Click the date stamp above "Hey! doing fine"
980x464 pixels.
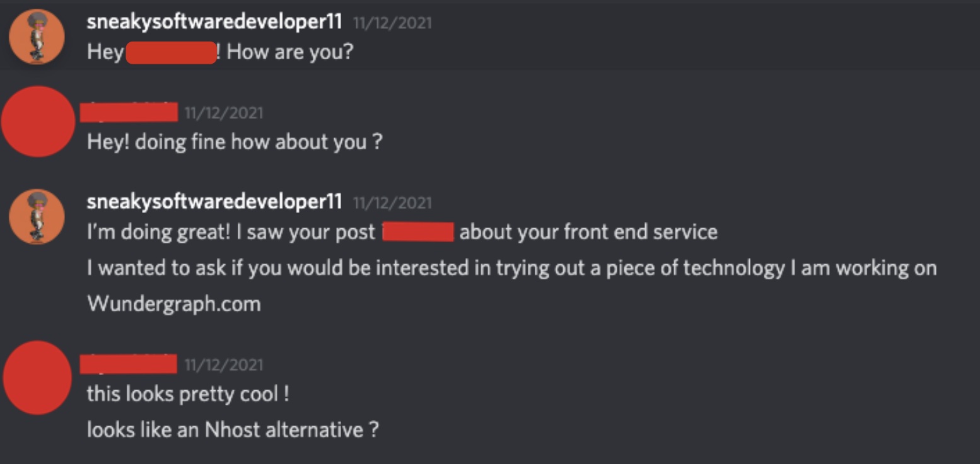(x=223, y=113)
